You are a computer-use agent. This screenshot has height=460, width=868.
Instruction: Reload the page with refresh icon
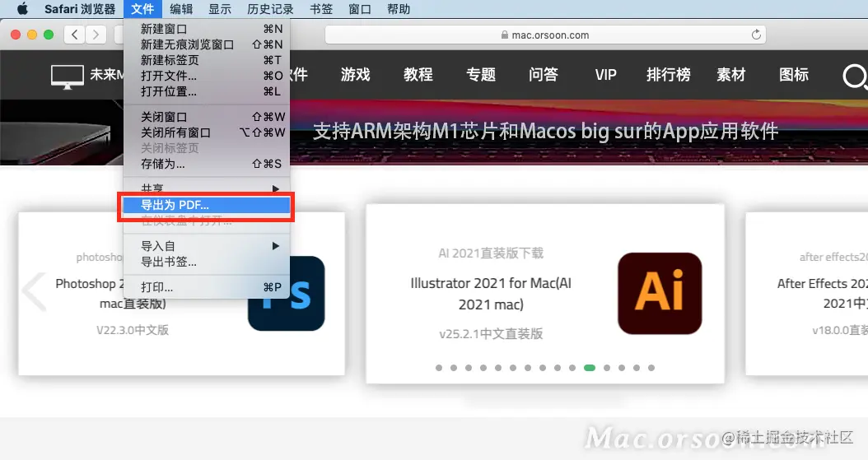[756, 35]
